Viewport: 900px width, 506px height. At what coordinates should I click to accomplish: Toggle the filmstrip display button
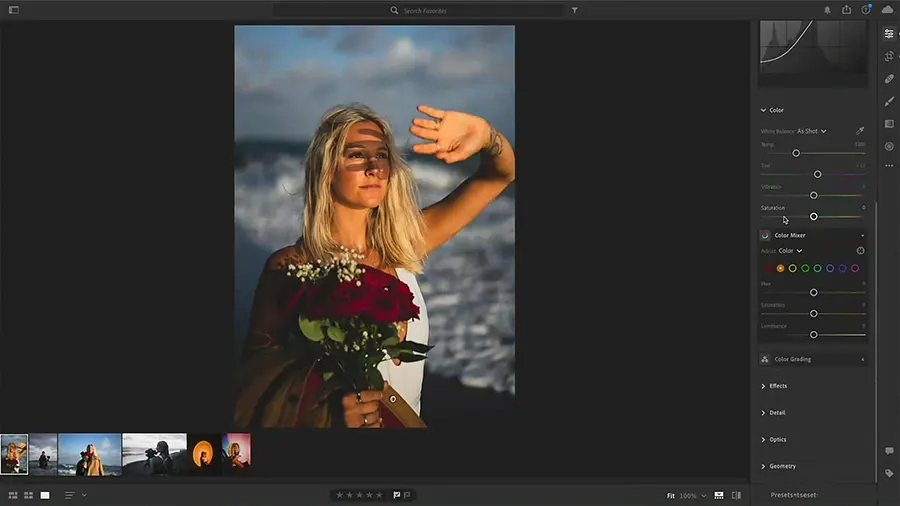click(719, 495)
